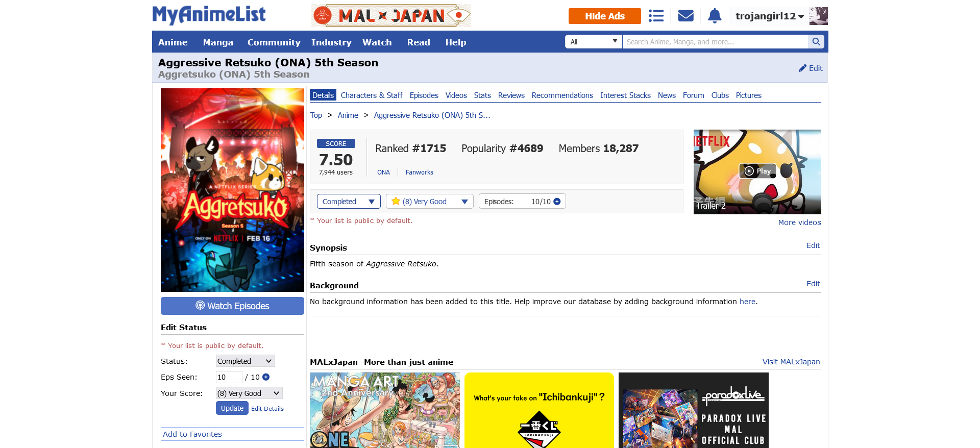Open the (8) Very Good rating dropdown
This screenshot has height=448, width=980.
pos(429,202)
